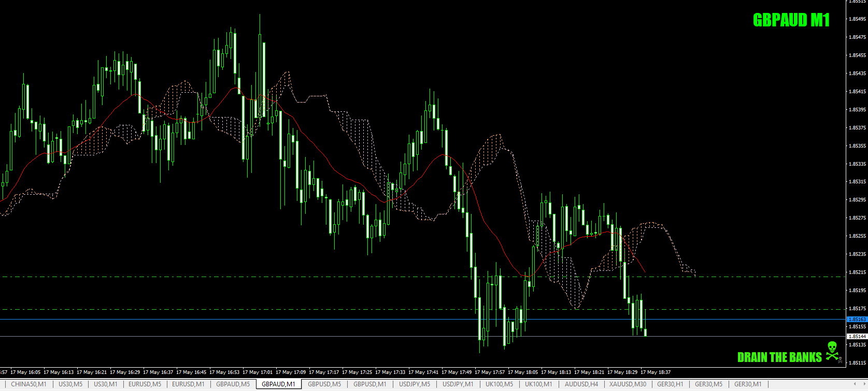
Task: Click the 1.85455 price axis label
Action: coord(858,55)
